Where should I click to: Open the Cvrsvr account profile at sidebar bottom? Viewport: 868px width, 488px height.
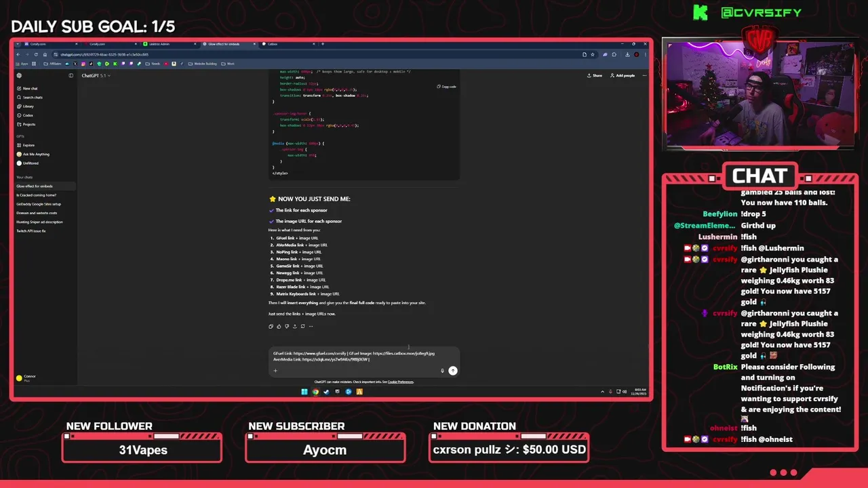(x=26, y=378)
